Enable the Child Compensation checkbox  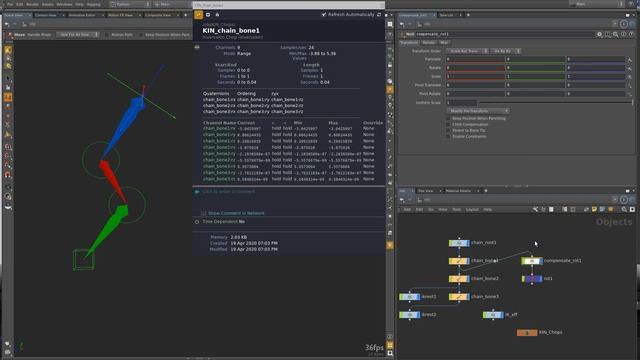tap(448, 124)
